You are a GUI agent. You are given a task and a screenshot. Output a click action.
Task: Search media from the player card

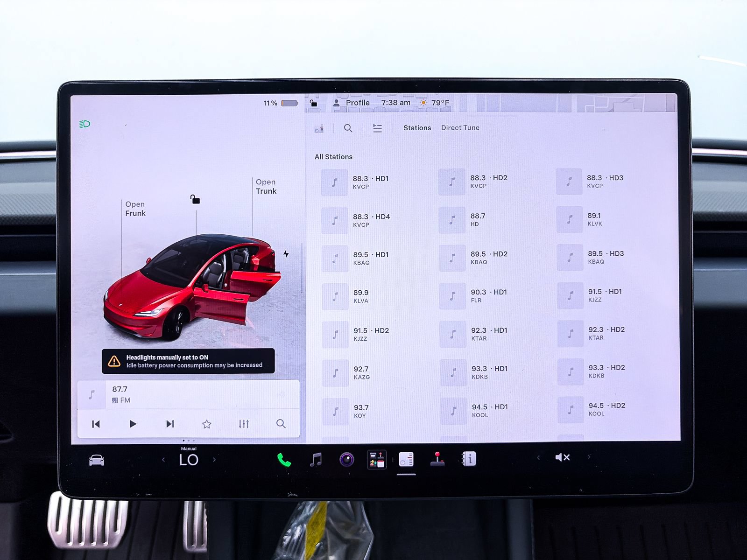[281, 424]
